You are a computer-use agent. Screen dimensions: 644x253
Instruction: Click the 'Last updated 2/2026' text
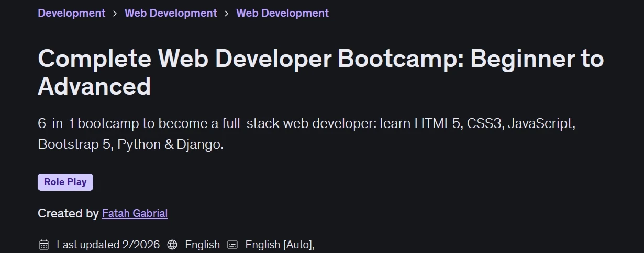pos(108,245)
